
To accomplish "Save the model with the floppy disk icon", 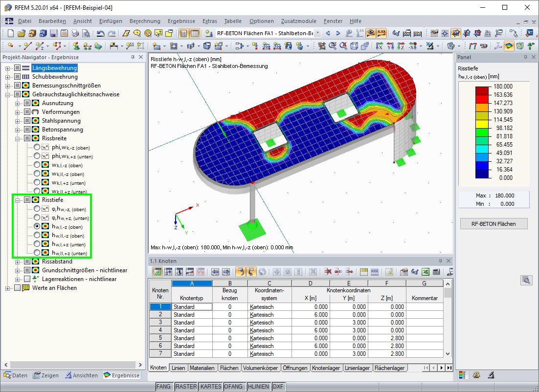I will click(x=54, y=33).
